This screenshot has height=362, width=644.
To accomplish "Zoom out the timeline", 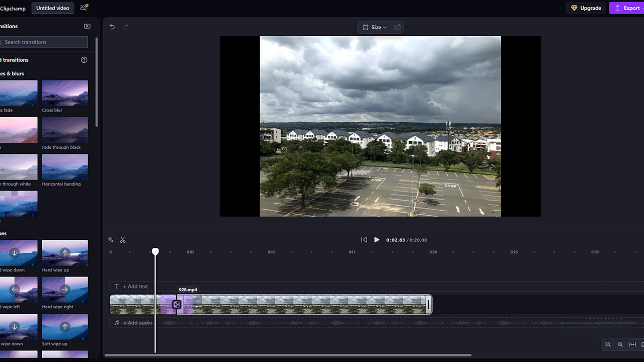I will pyautogui.click(x=608, y=344).
